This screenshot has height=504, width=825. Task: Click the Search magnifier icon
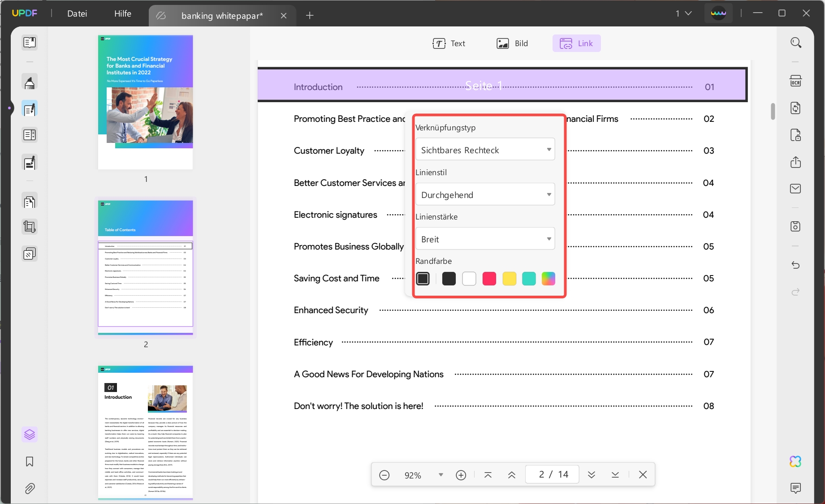point(796,43)
